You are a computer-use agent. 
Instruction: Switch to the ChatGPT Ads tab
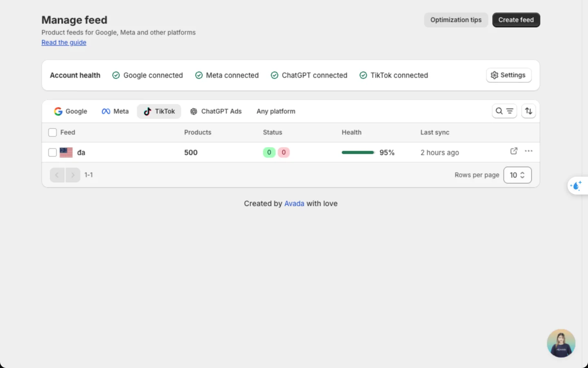[x=216, y=111]
